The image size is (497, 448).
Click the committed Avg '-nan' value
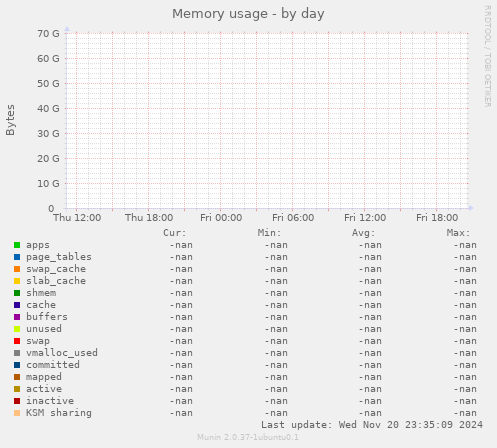click(x=370, y=365)
